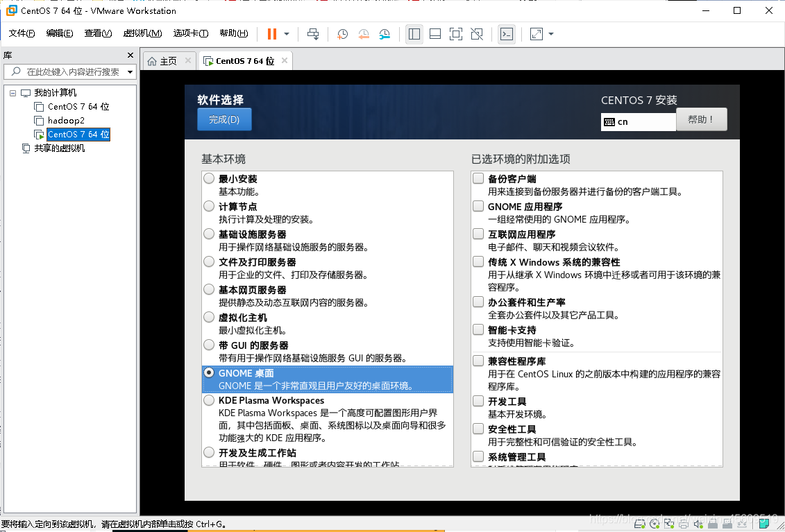Click the VMware Workstation title bar logo
785x532 pixels.
pyautogui.click(x=11, y=10)
